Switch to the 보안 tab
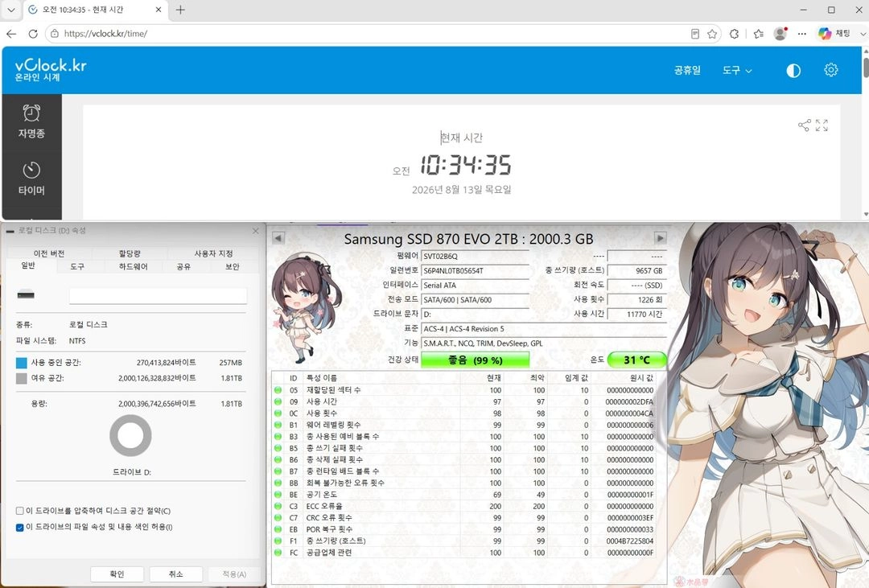This screenshot has width=869, height=588. [233, 266]
